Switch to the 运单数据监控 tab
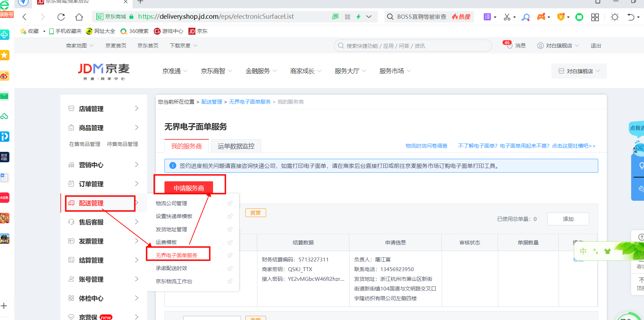This screenshot has width=644, height=320. [236, 146]
